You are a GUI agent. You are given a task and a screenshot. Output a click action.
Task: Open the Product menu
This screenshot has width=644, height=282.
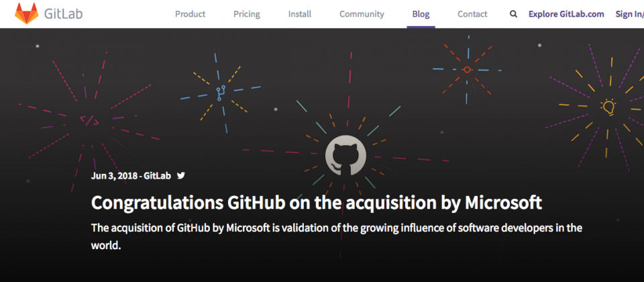click(190, 14)
